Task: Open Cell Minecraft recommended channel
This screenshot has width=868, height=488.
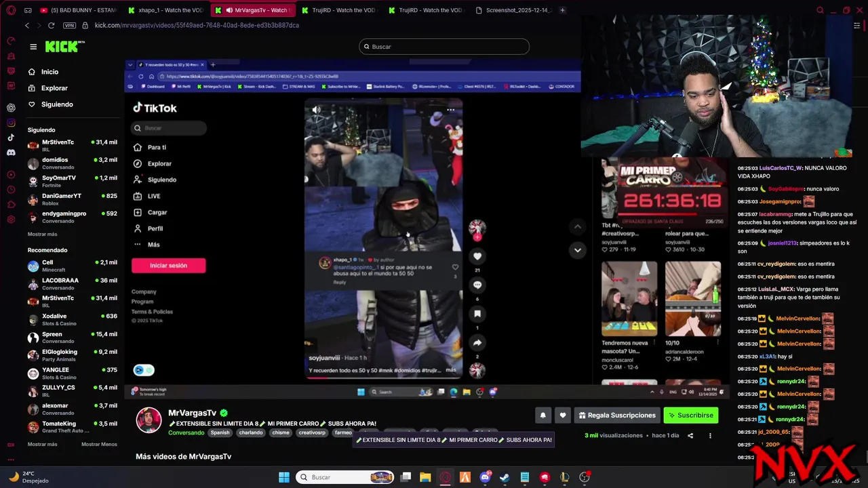Action: tap(72, 266)
